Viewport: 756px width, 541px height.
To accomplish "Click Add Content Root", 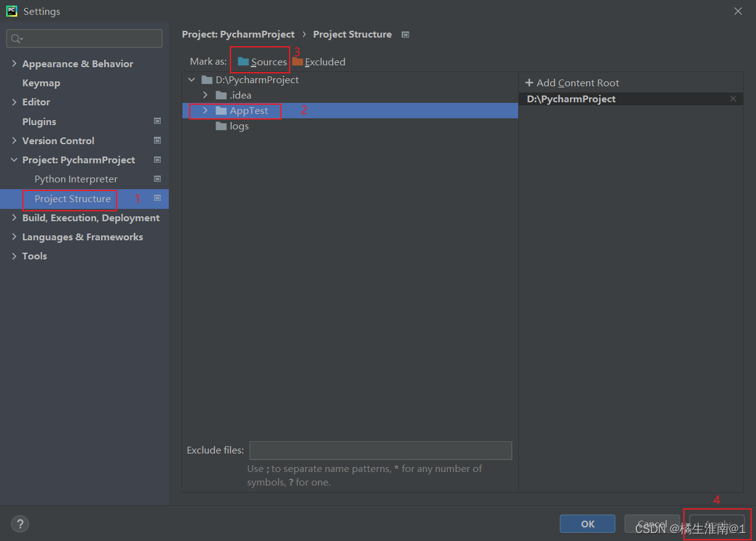I will coord(572,83).
